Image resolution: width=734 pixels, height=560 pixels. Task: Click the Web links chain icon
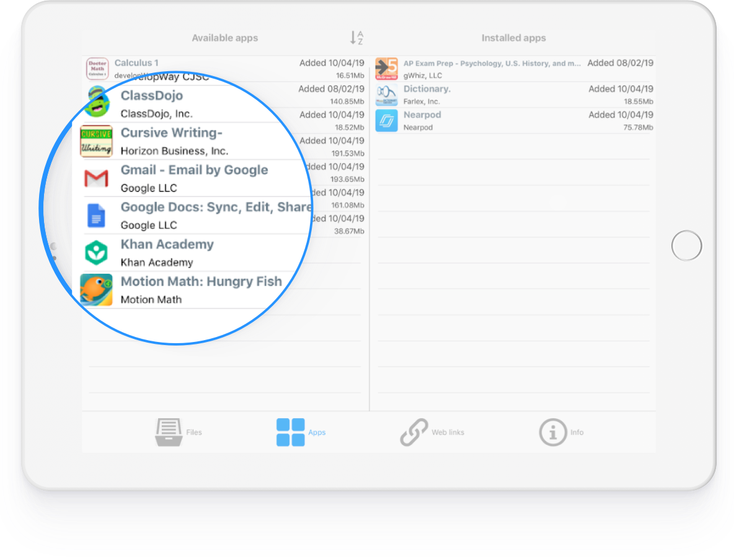[x=414, y=432]
